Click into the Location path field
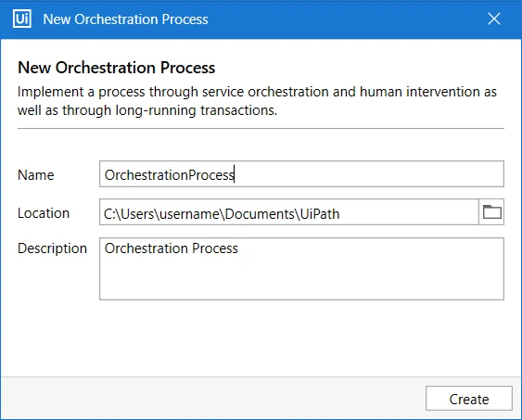The width and height of the screenshot is (522, 420). [289, 212]
